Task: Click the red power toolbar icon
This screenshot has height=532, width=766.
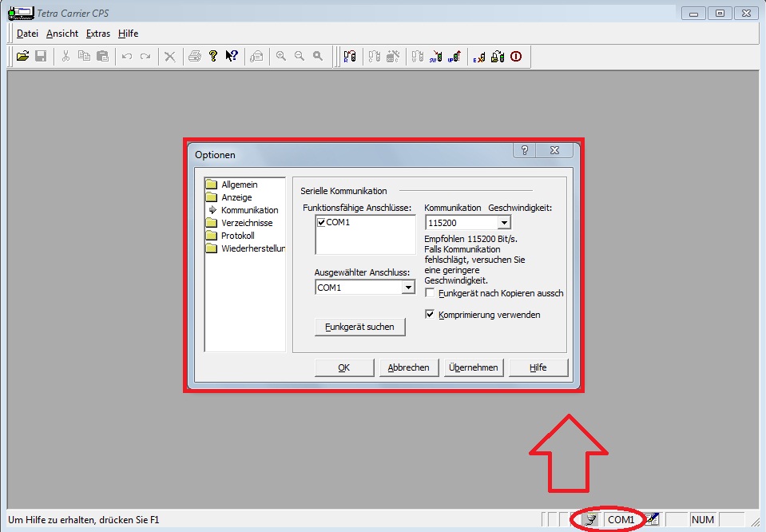Action: [x=515, y=56]
